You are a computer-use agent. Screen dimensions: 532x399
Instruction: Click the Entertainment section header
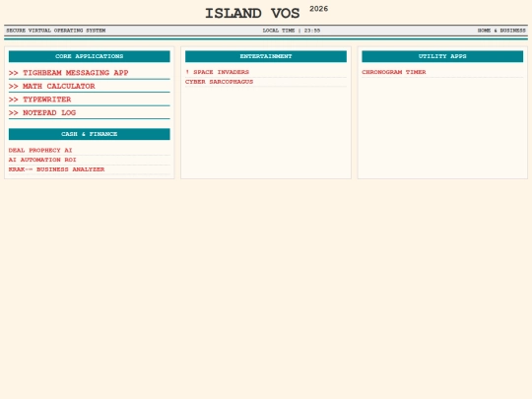pyautogui.click(x=266, y=56)
